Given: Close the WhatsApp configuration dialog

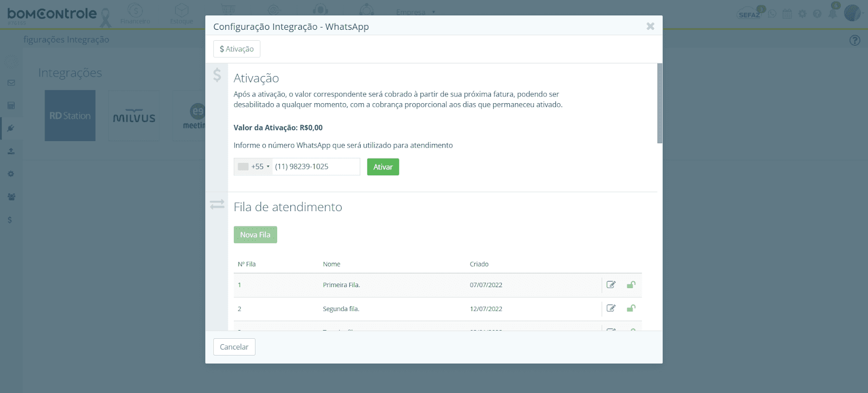Looking at the screenshot, I should click(650, 26).
